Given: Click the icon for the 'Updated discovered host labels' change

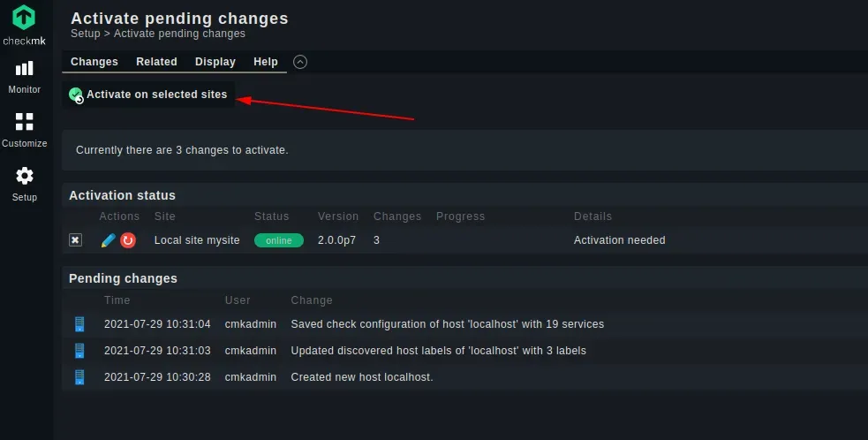Looking at the screenshot, I should pos(79,351).
